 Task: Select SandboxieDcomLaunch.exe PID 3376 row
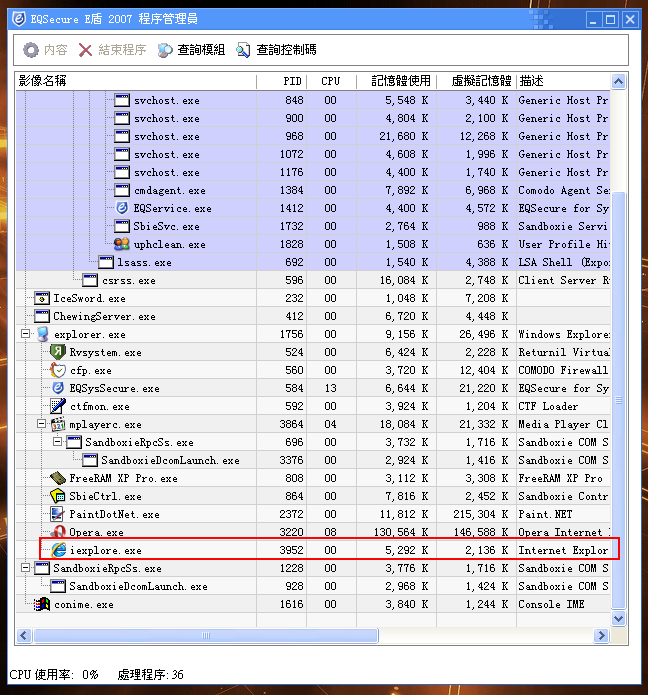click(x=313, y=460)
